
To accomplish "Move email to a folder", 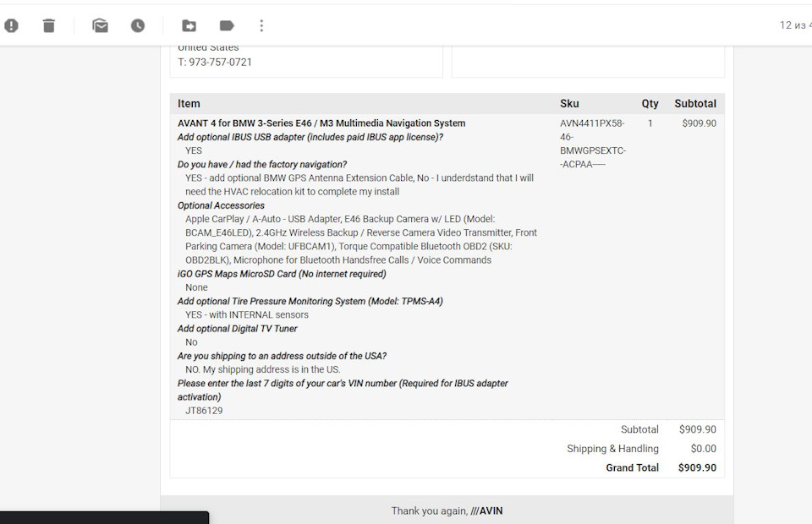I will [x=189, y=25].
